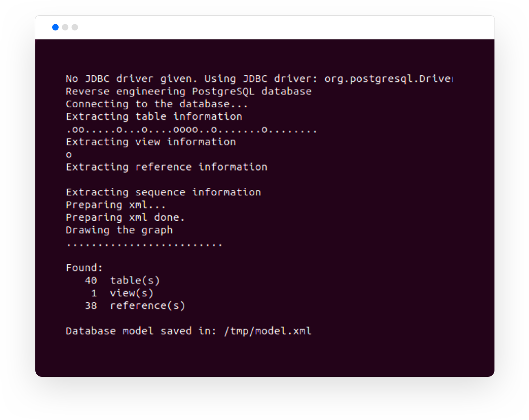
Task: Click 'Extracting table information' line
Action: pos(154,117)
